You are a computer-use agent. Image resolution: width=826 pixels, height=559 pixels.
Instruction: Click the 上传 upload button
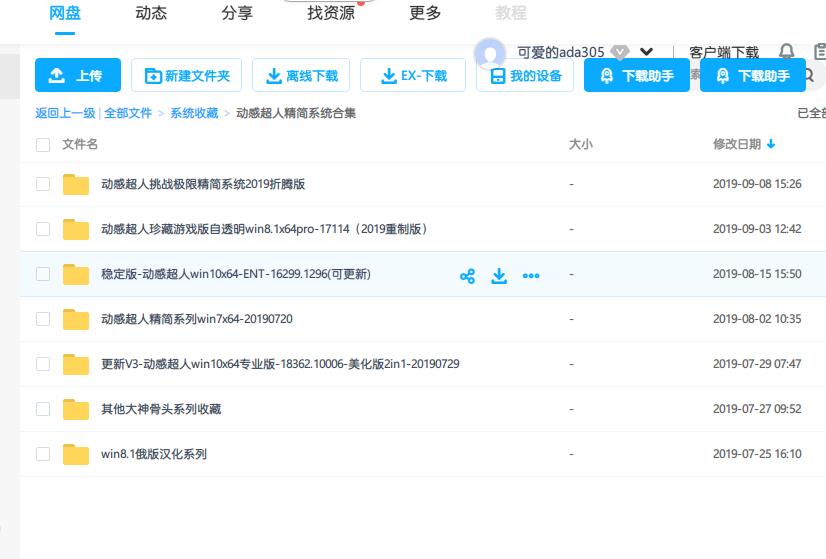pos(77,76)
